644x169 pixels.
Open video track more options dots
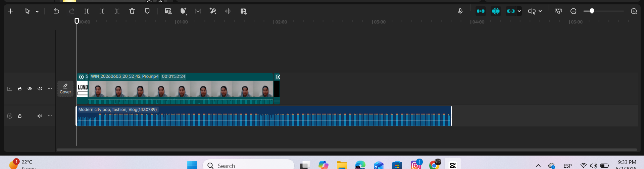[50, 89]
